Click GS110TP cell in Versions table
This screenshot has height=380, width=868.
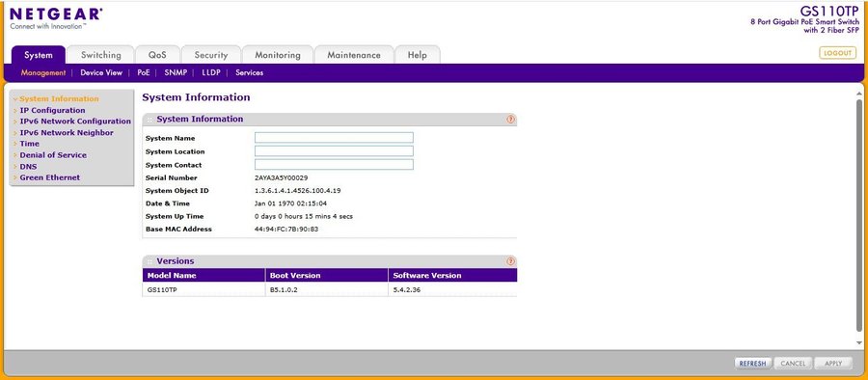[203, 289]
